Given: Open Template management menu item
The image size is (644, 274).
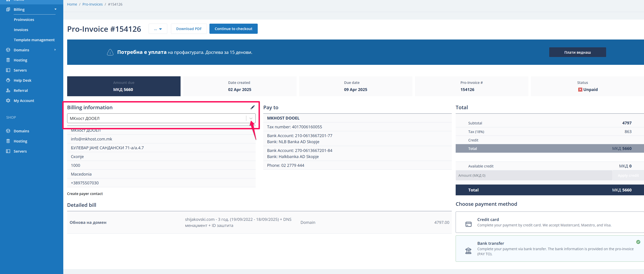Looking at the screenshot, I should (x=34, y=40).
